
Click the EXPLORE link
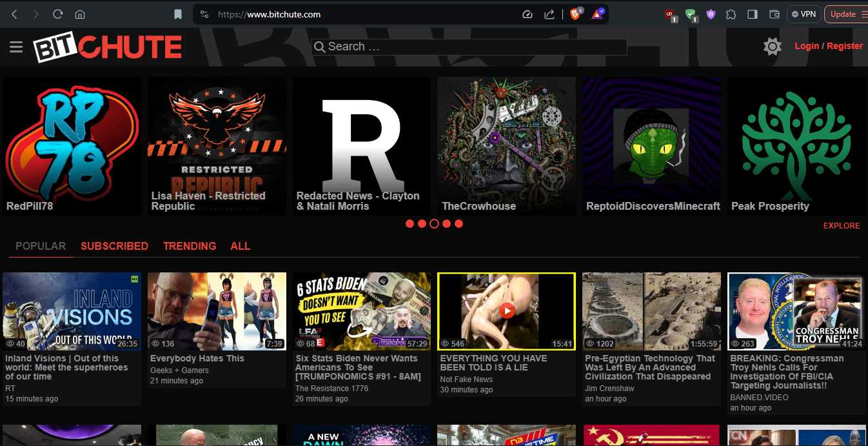842,226
